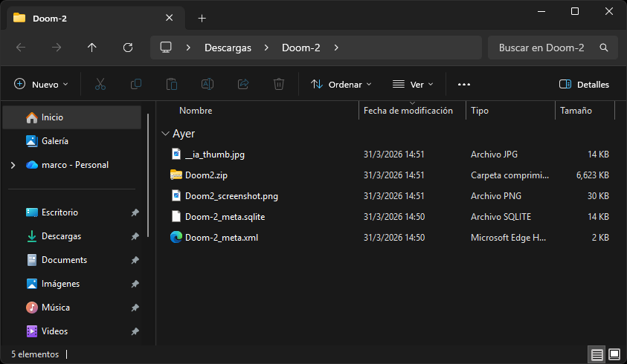Click the Cut scissors icon
Viewport: 627px width, 364px height.
click(100, 85)
